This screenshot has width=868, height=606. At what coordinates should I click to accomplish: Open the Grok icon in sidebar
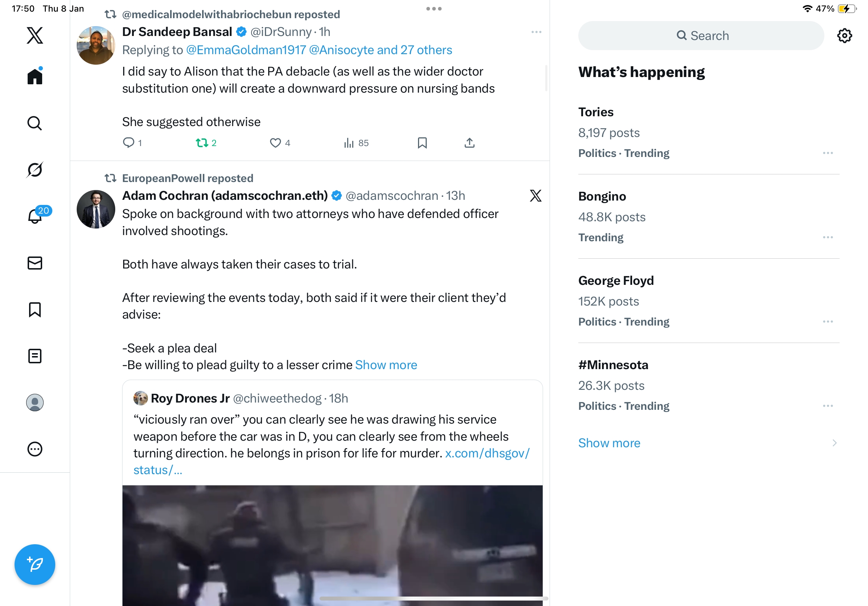(35, 170)
